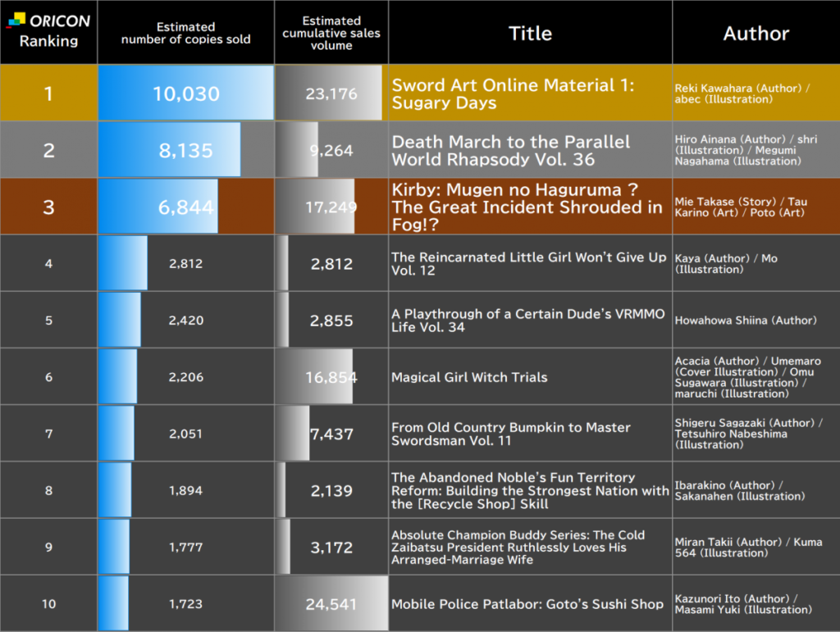
Task: Click the 23,176 cumulative sales value
Action: click(331, 93)
